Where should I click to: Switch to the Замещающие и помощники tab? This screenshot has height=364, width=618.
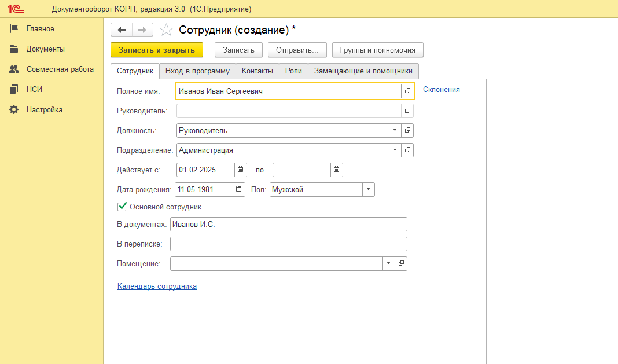(363, 71)
